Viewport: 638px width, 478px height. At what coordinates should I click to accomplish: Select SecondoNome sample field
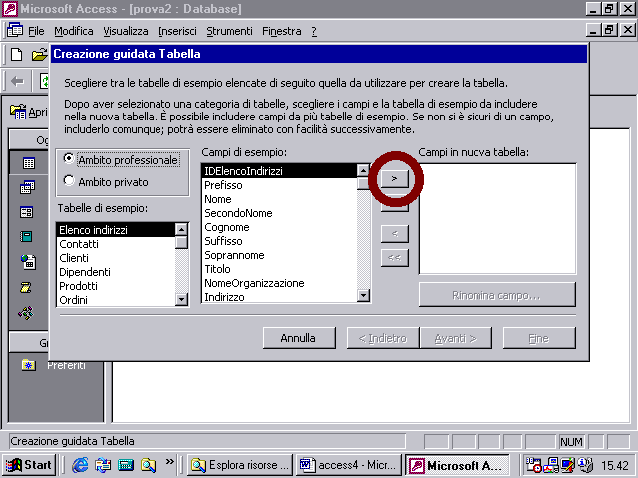tap(279, 213)
